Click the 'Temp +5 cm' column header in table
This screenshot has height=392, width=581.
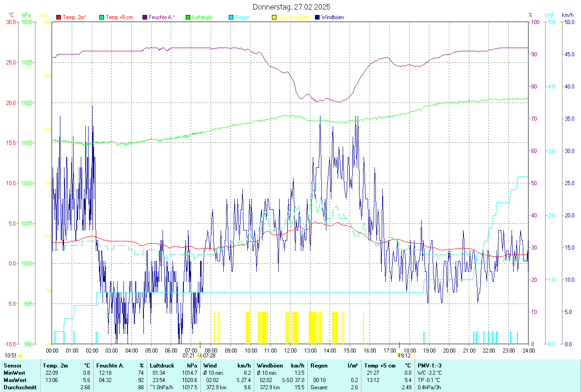[x=379, y=365]
